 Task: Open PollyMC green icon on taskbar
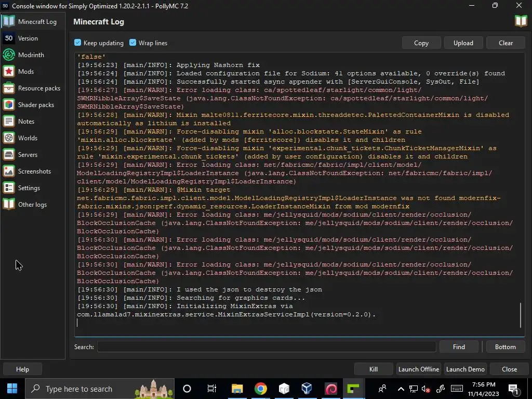point(353,389)
